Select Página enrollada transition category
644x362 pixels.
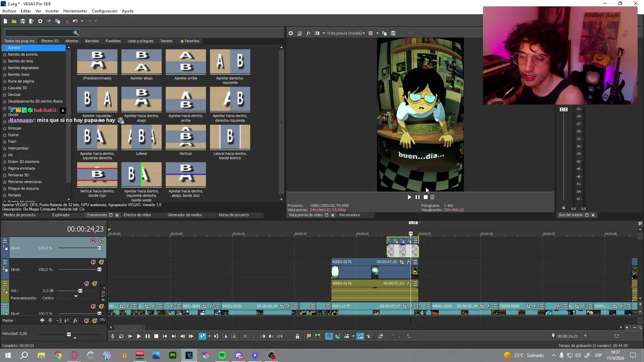point(21,168)
